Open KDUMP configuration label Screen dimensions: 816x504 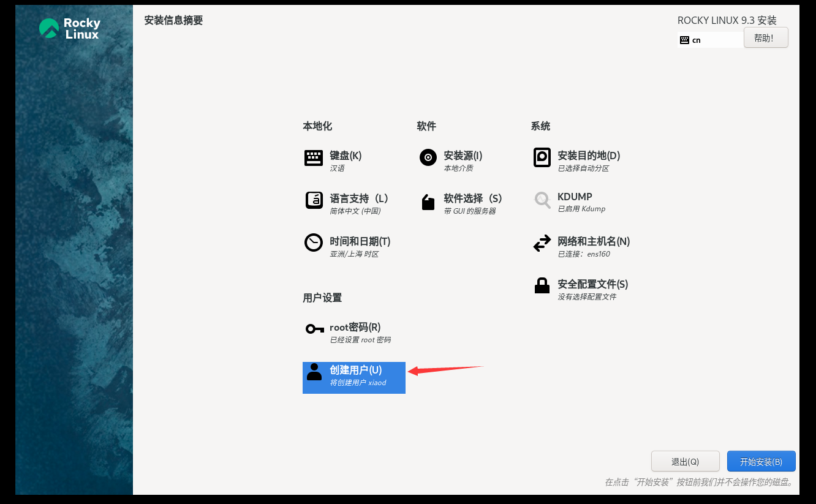point(575,197)
